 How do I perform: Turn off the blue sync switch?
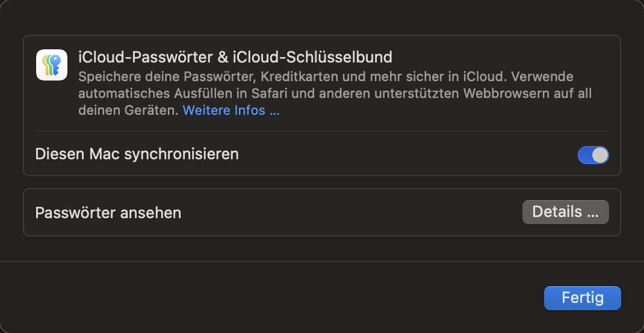click(593, 155)
